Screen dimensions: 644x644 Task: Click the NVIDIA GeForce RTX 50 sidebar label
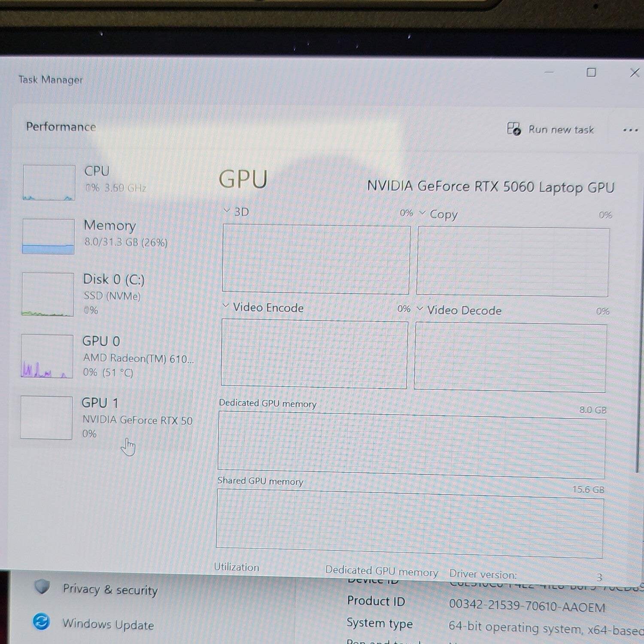tap(137, 420)
